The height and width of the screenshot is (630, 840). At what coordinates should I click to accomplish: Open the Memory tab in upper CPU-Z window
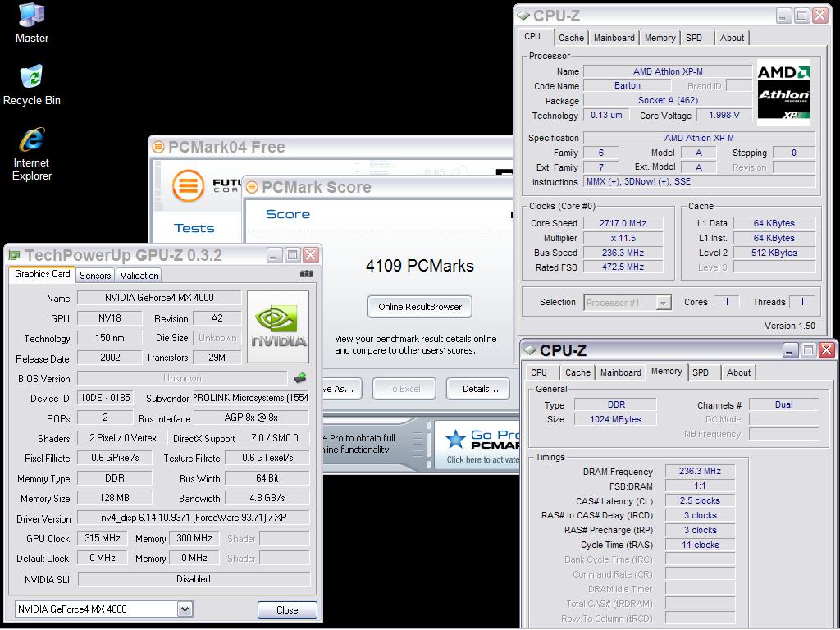660,38
